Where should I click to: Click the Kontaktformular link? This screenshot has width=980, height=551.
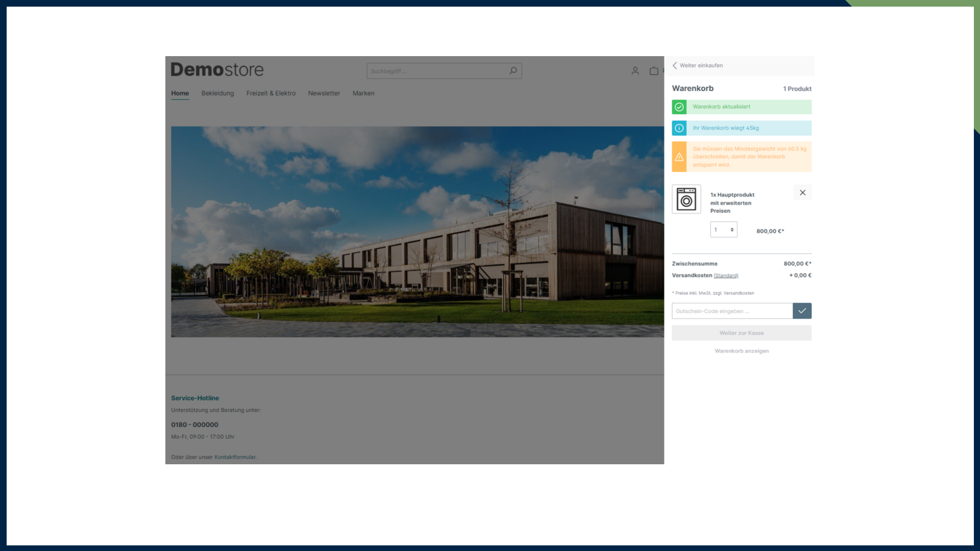coord(235,457)
